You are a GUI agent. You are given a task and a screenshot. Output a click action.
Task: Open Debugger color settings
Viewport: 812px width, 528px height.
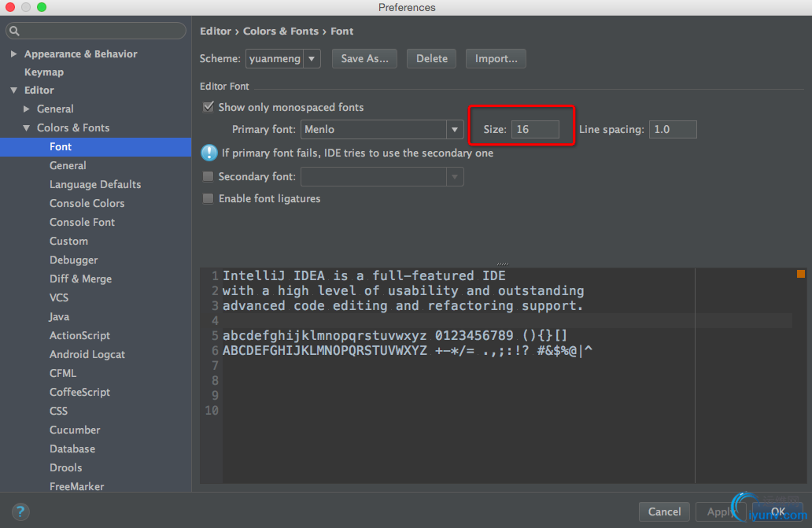(73, 260)
